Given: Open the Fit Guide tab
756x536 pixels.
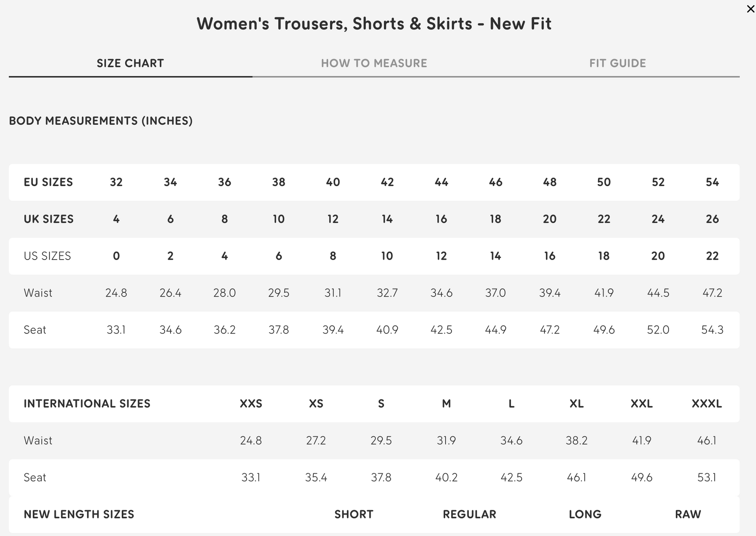Looking at the screenshot, I should [617, 63].
